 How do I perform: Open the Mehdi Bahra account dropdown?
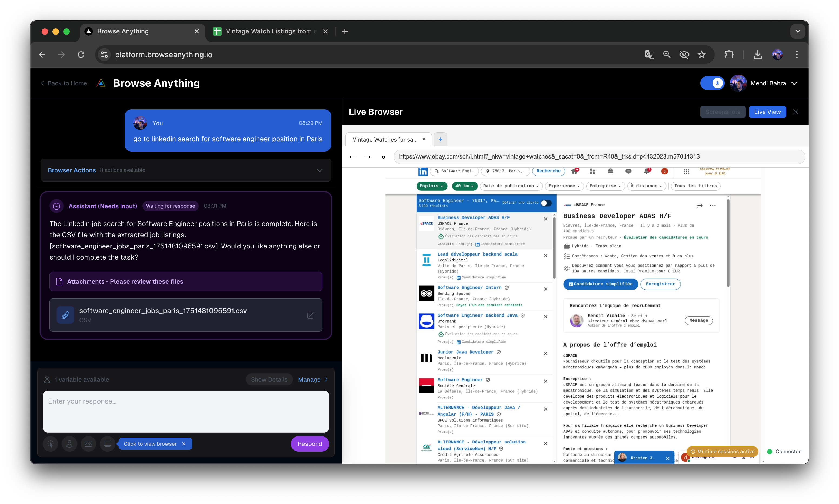[x=764, y=83]
